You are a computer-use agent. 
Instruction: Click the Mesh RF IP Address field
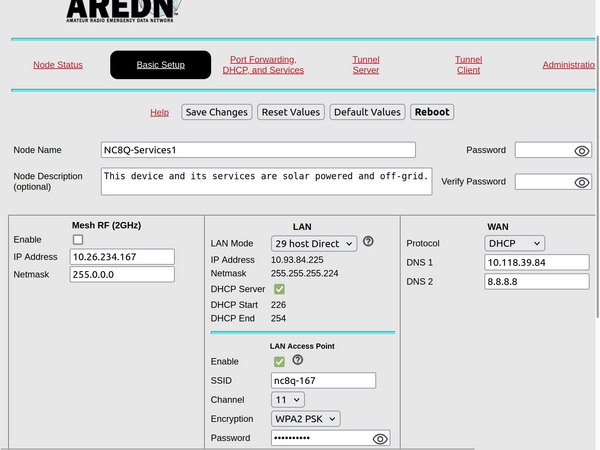(122, 257)
